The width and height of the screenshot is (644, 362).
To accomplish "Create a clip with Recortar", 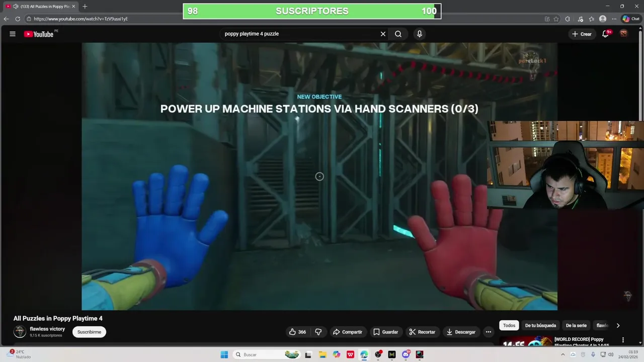I will click(422, 332).
